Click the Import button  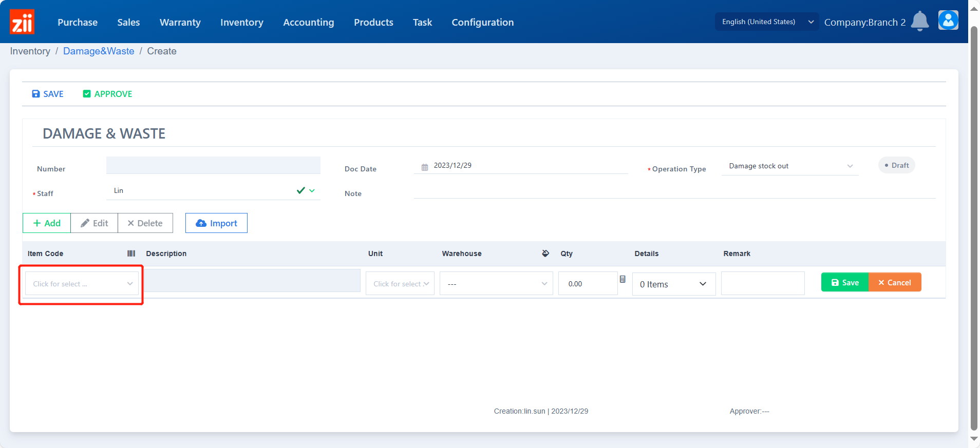coord(216,223)
